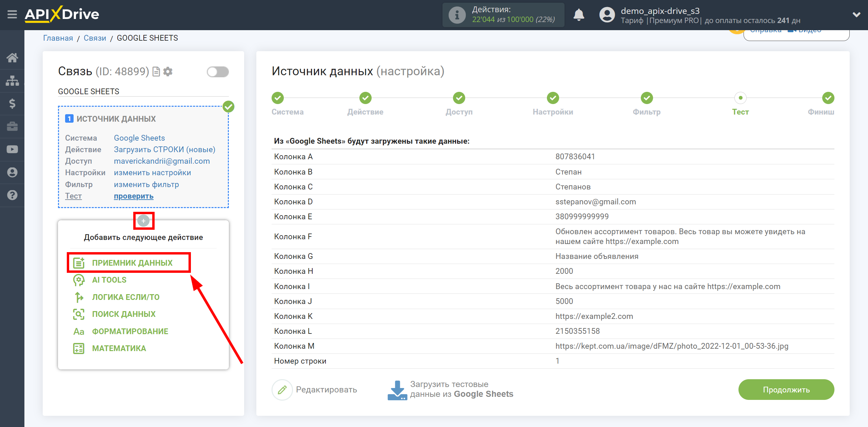Open the actions info icon
The image size is (868, 427).
tap(457, 15)
